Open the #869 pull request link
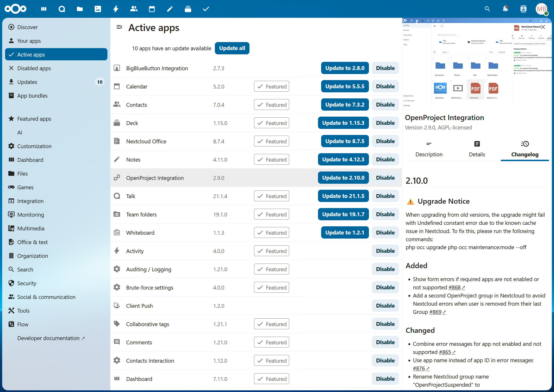This screenshot has height=392, width=554. tap(437, 312)
